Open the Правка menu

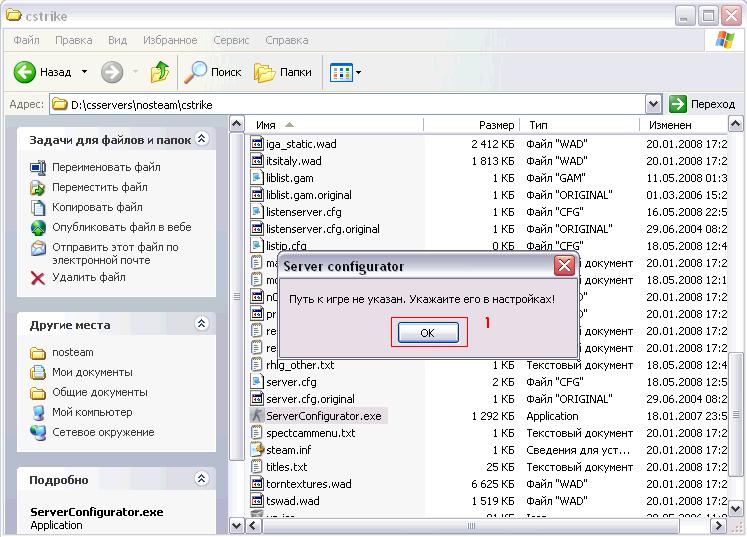(74, 40)
